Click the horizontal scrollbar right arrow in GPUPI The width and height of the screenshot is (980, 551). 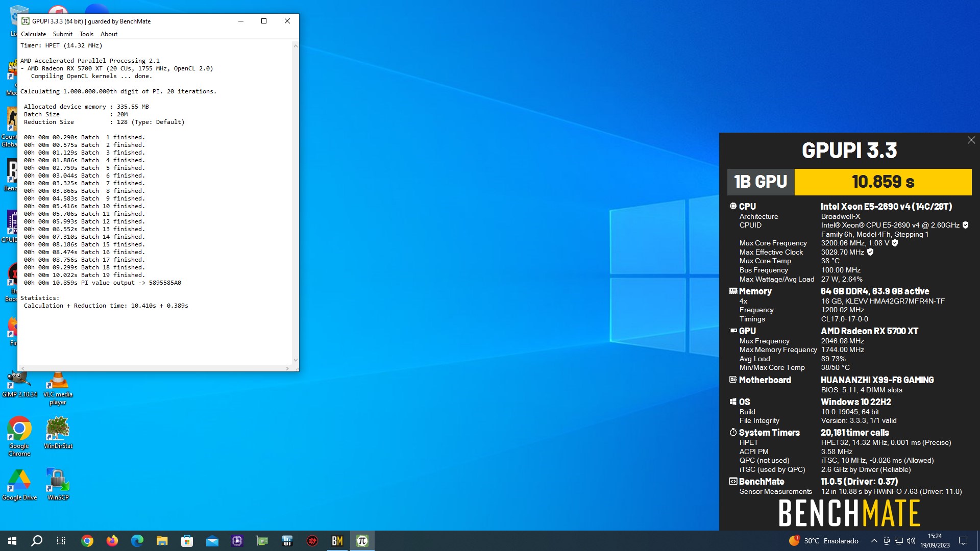(x=287, y=368)
